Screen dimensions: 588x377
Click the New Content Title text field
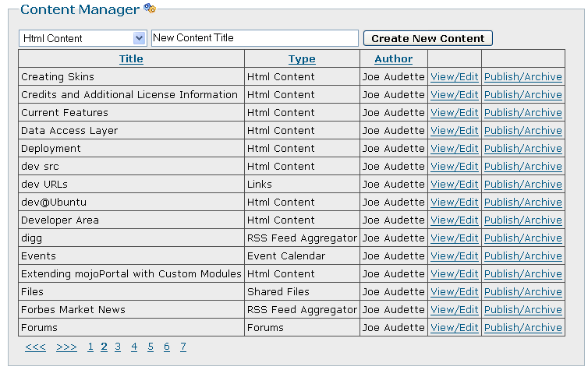[x=254, y=37]
